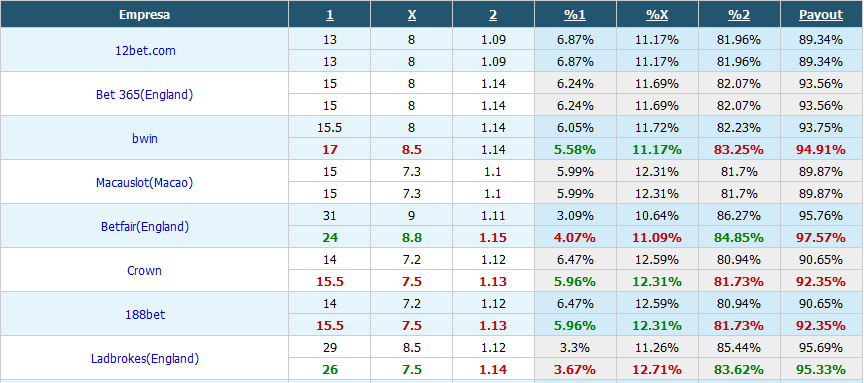Open the Betfair(England) link
This screenshot has width=864, height=383.
pyautogui.click(x=145, y=226)
